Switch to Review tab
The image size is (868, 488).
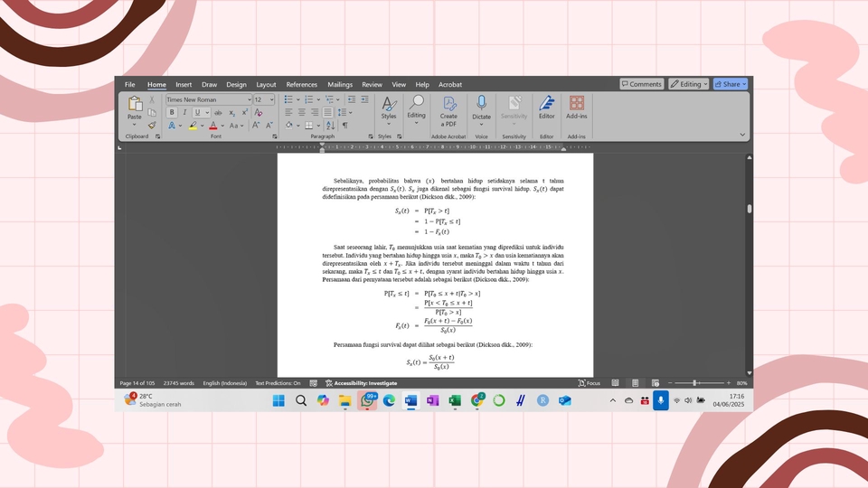(x=372, y=85)
